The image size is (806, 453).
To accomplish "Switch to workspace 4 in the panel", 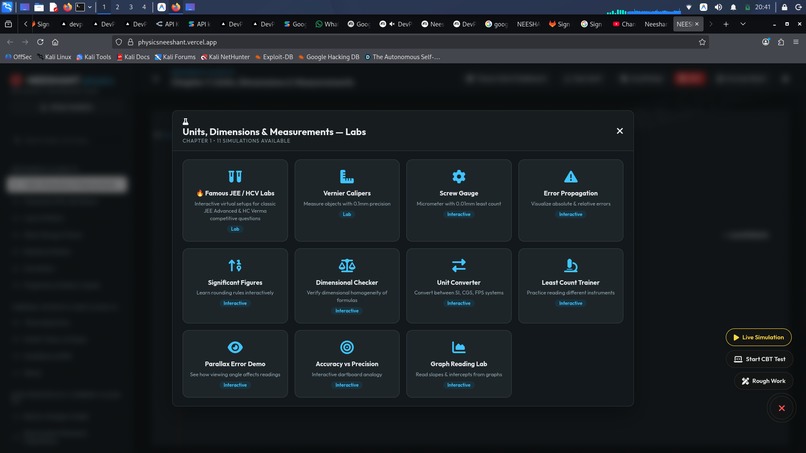I will [144, 7].
